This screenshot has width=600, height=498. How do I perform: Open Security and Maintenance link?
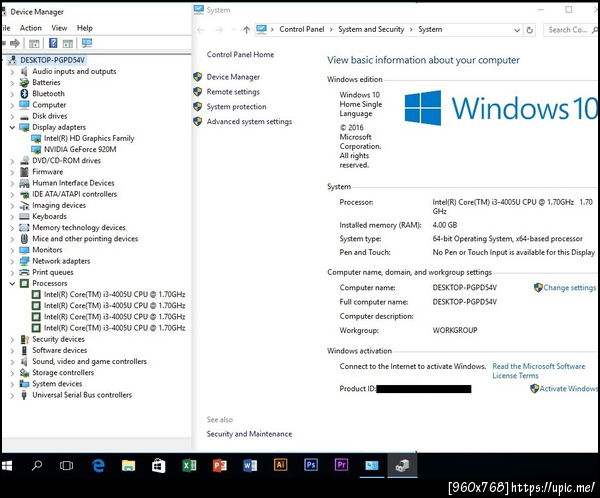[x=249, y=434]
